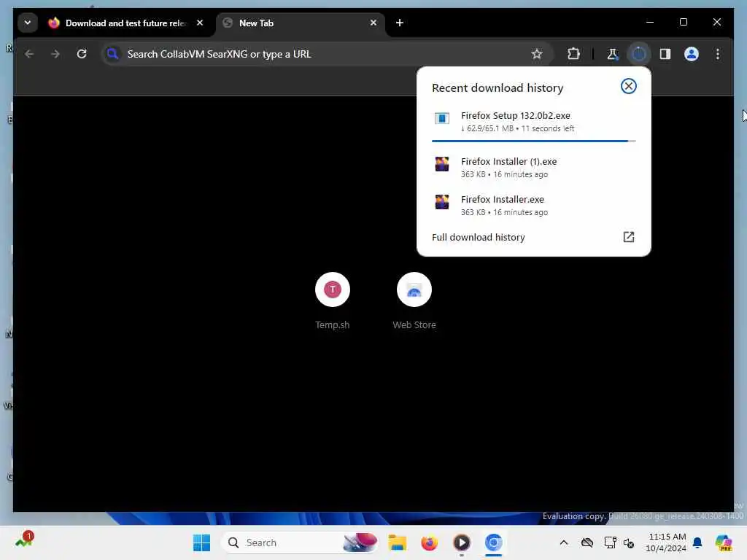Click the network display tray icon

610,542
